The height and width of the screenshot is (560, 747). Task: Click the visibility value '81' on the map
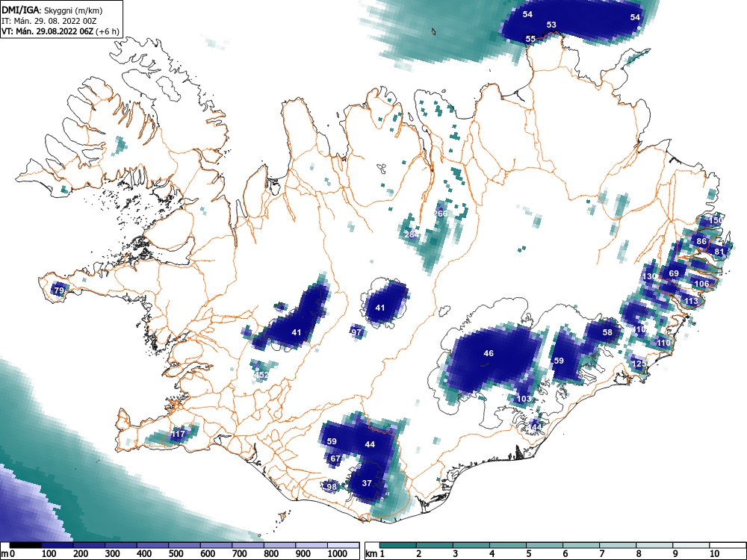point(719,252)
